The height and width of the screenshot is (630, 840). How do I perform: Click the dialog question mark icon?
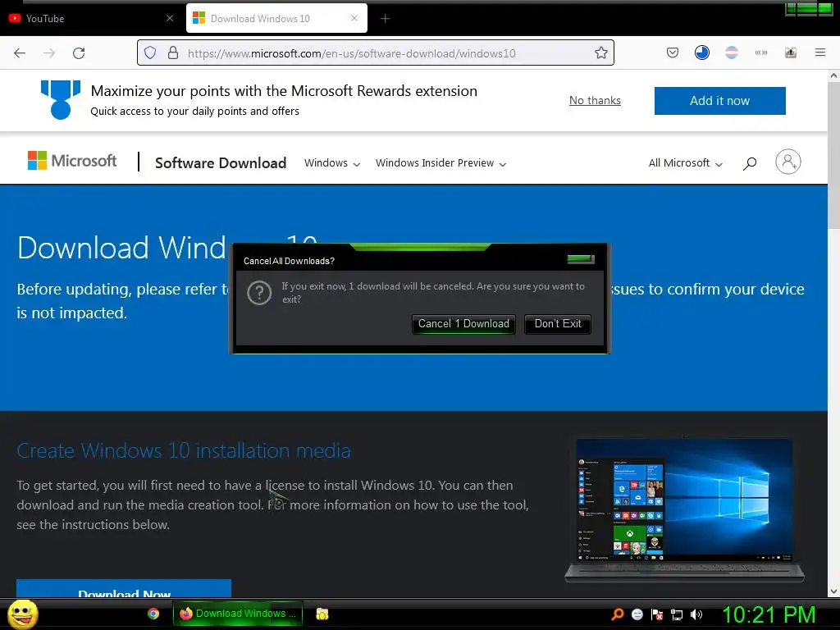click(x=259, y=293)
